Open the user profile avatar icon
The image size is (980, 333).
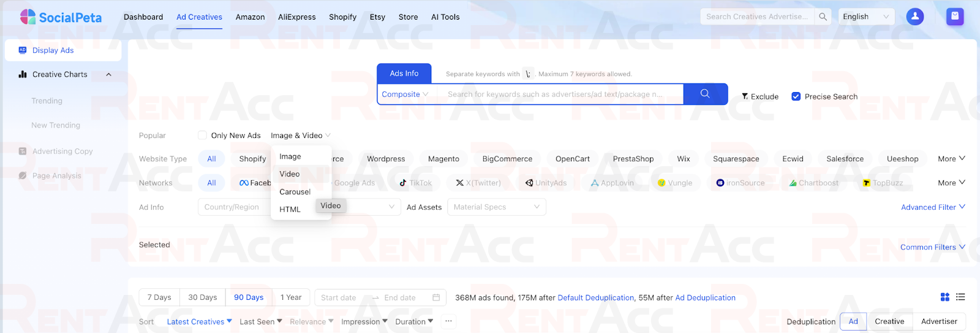[x=914, y=17]
